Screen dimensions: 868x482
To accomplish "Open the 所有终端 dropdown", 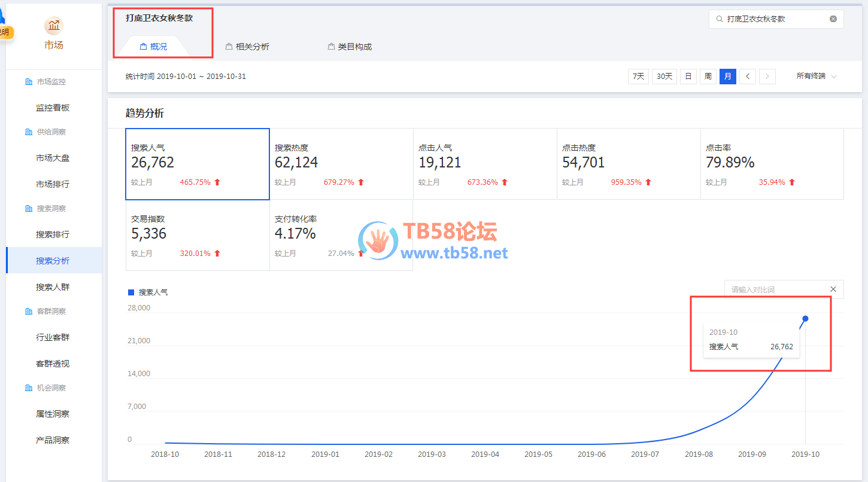I will tap(816, 77).
